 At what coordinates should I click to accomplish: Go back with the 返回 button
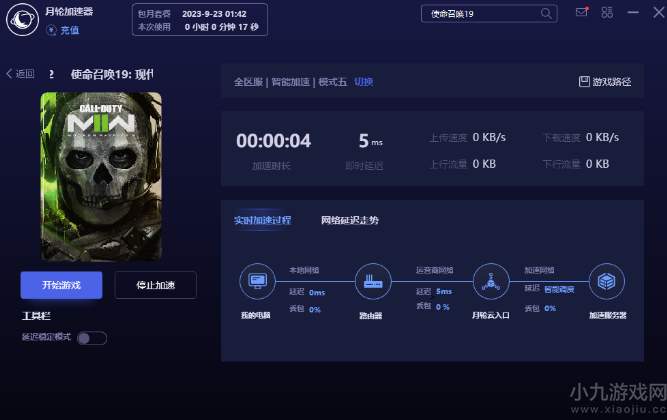pyautogui.click(x=20, y=74)
